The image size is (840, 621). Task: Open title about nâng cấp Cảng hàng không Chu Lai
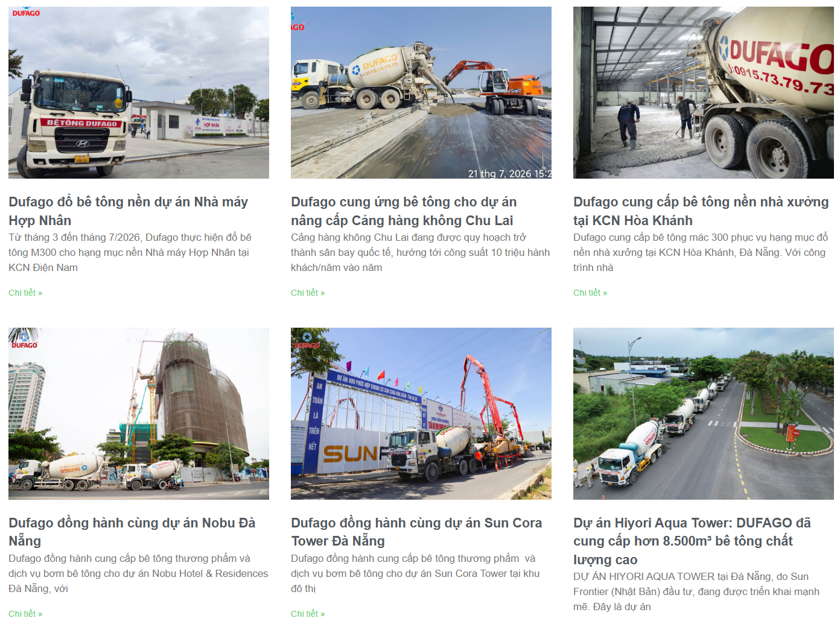(404, 211)
